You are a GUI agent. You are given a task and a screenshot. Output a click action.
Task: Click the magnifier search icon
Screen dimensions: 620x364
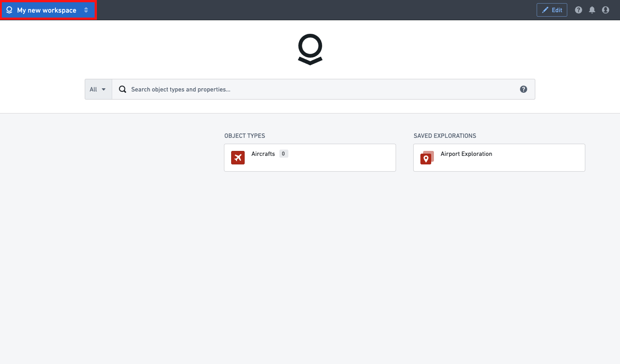pos(122,89)
